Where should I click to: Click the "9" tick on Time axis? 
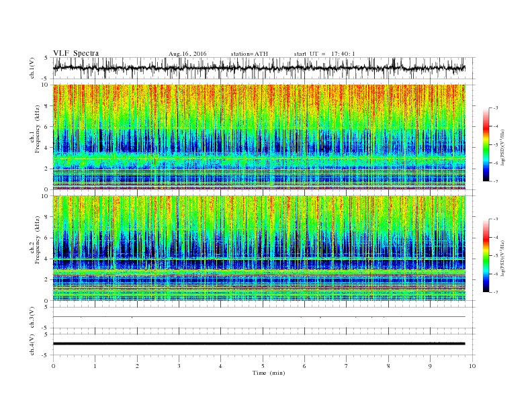tap(430, 366)
